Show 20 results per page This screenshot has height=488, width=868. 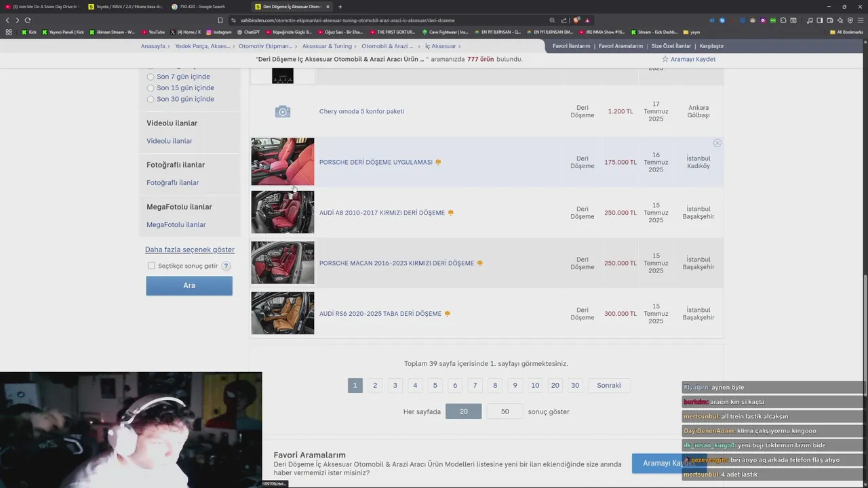pos(463,411)
